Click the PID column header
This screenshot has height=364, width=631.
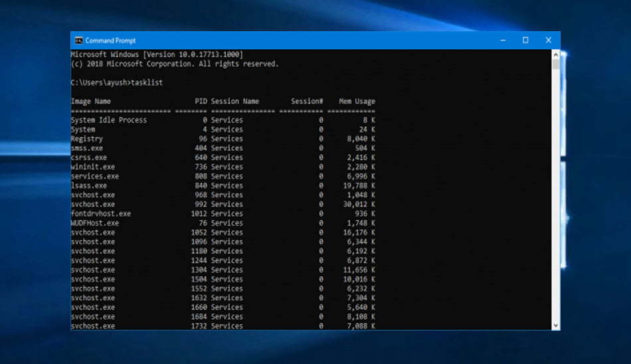[x=201, y=102]
